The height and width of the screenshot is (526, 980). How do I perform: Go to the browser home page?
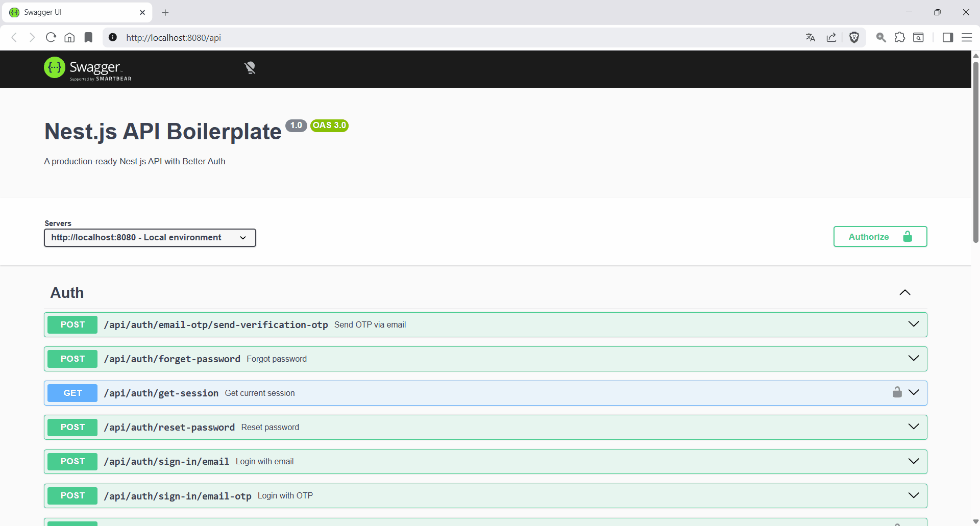(x=69, y=37)
